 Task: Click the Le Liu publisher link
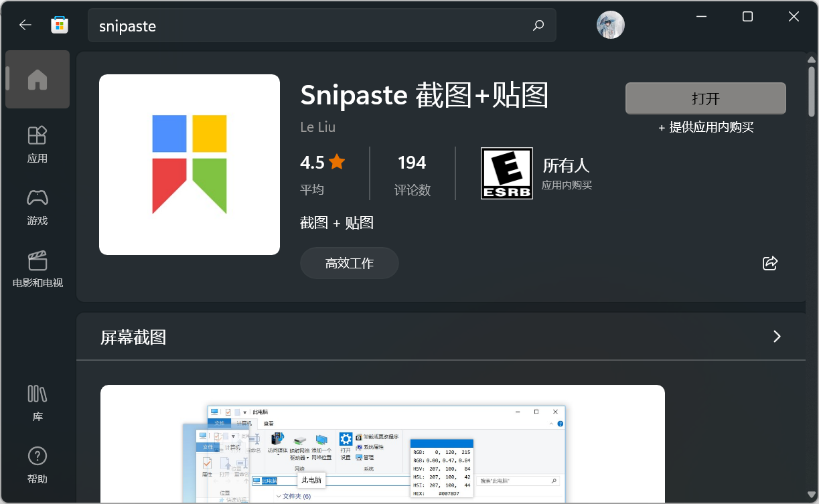(317, 127)
